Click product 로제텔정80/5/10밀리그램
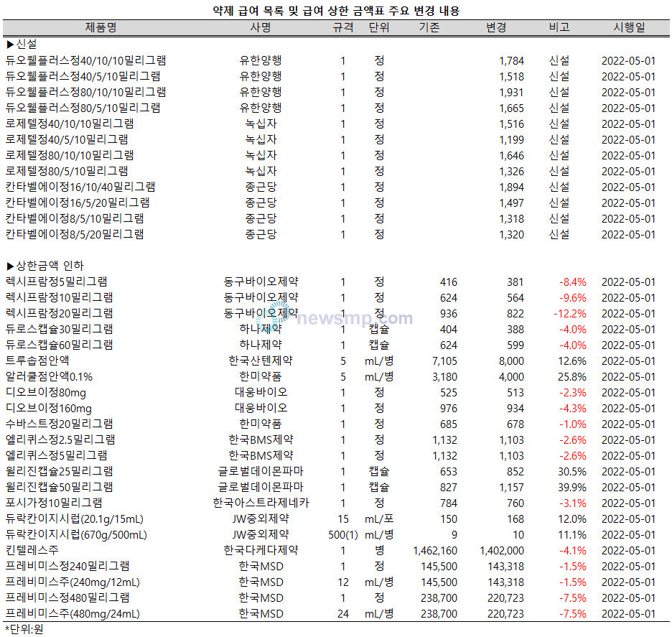Screen dimensions: 672x637 point(67,171)
